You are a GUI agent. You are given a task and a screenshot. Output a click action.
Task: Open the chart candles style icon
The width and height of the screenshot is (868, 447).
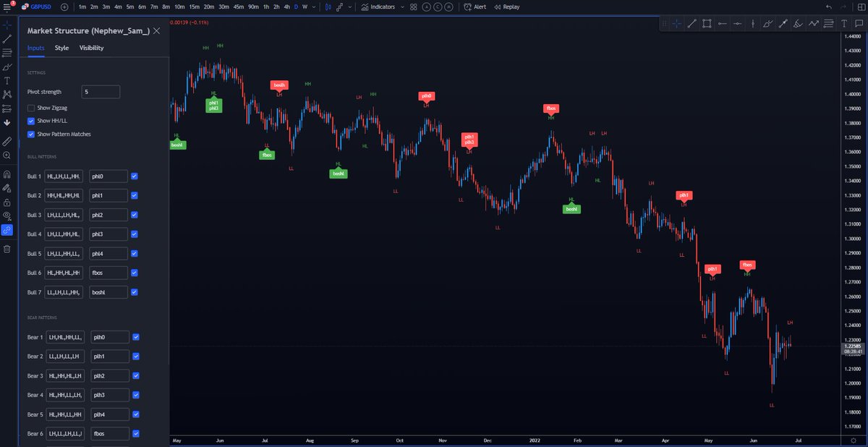point(328,7)
